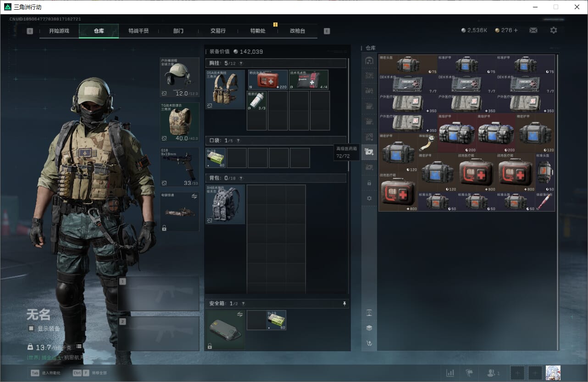The image size is (588, 382).
Task: Toggle the 显示装备 checkbox
Action: coord(31,328)
